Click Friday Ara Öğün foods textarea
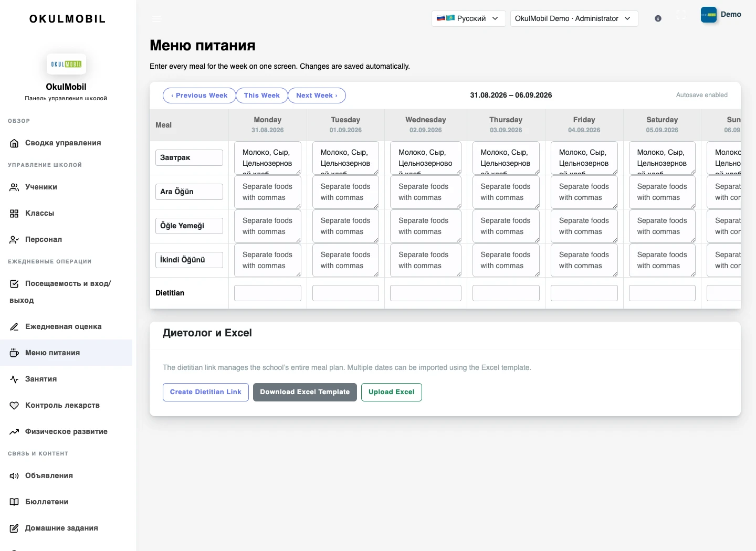 pyautogui.click(x=584, y=192)
